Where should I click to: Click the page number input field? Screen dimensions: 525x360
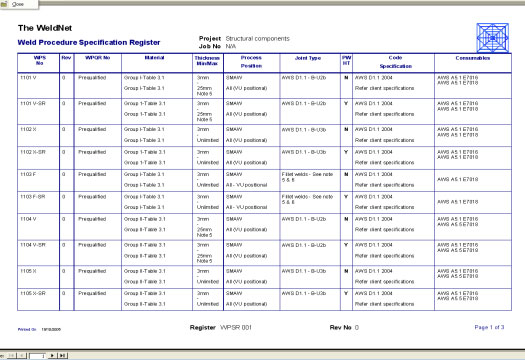click(38, 356)
